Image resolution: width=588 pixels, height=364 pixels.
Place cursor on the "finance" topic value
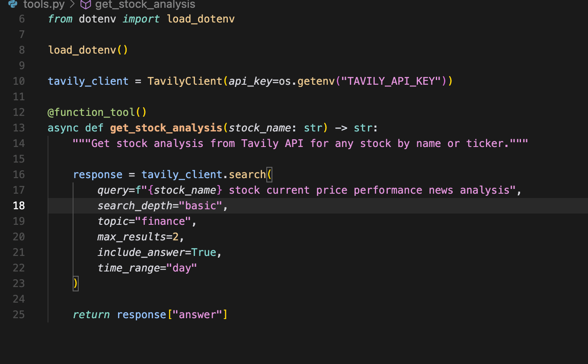163,221
